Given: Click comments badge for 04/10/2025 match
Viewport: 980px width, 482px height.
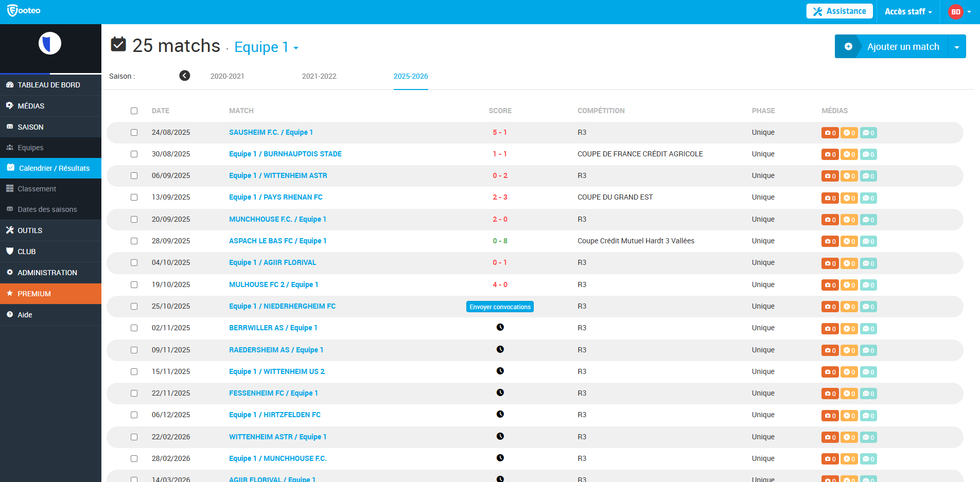Looking at the screenshot, I should pyautogui.click(x=868, y=263).
